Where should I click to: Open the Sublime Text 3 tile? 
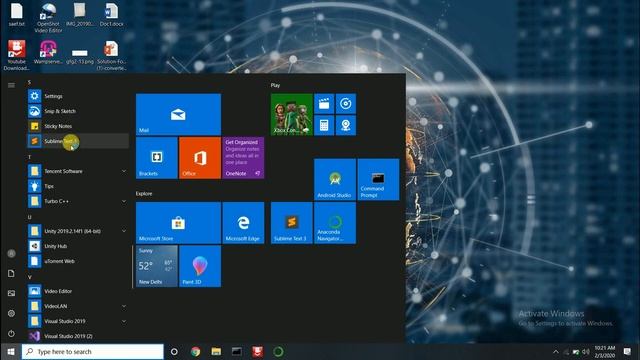291,223
